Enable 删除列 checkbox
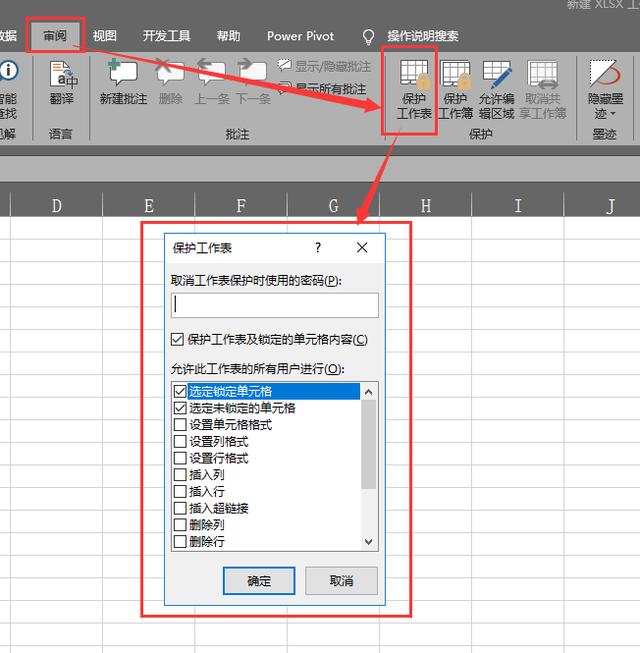The width and height of the screenshot is (640, 653). 180,525
